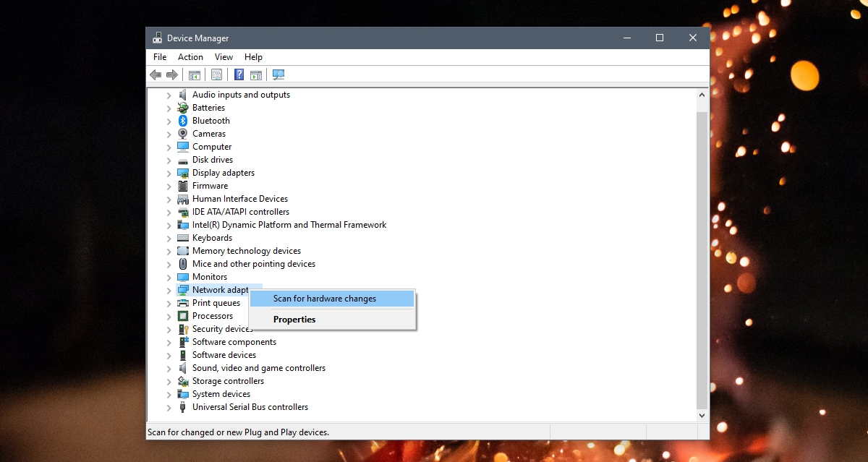Click the Forward navigation arrow
This screenshot has width=868, height=462.
[173, 74]
